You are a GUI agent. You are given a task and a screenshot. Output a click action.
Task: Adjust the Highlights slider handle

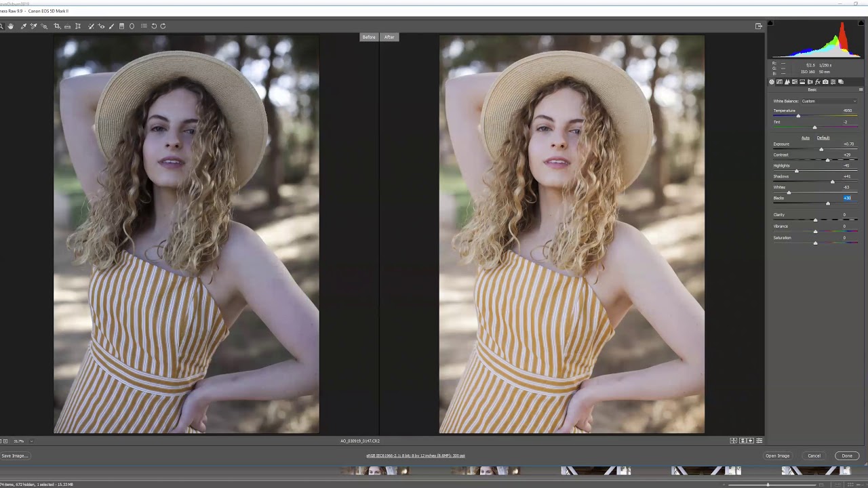pos(796,171)
